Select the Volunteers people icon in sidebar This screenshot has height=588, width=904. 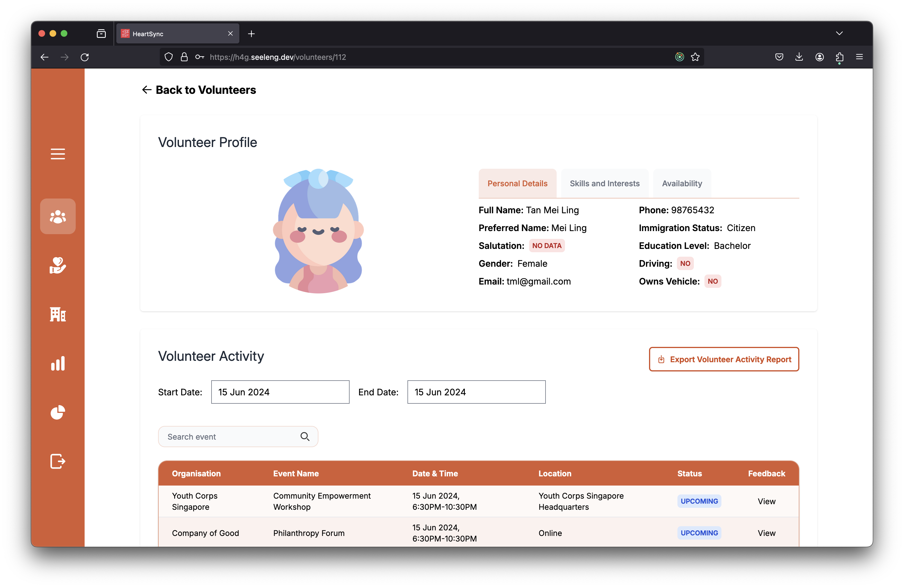click(x=58, y=217)
